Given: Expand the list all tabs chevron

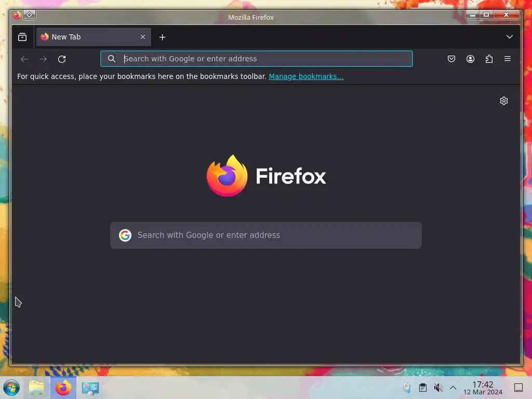Looking at the screenshot, I should coord(509,37).
